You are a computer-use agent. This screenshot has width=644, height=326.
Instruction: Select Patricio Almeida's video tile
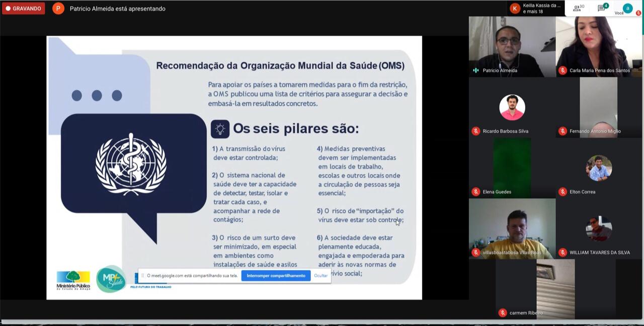click(x=512, y=46)
